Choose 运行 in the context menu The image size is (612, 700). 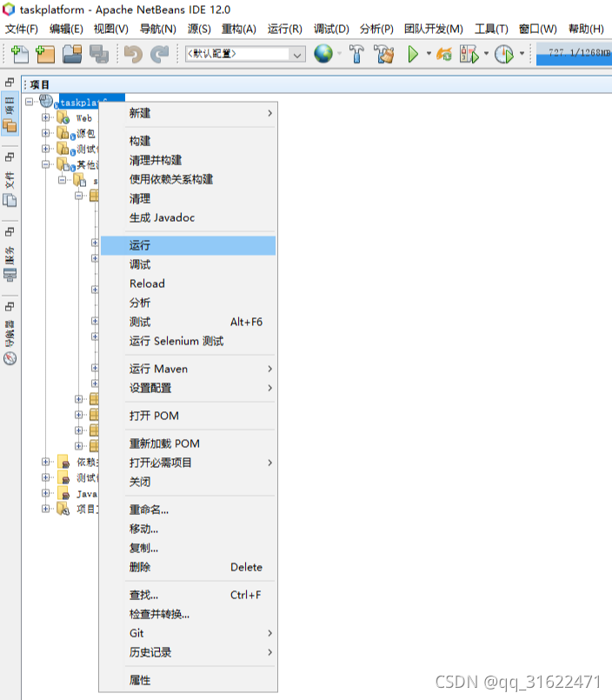click(x=188, y=245)
